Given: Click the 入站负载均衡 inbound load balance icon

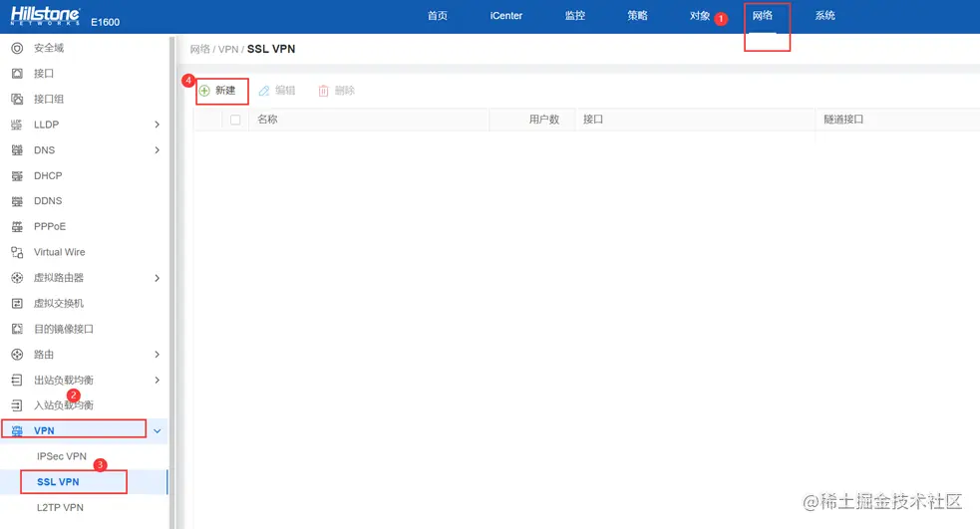Looking at the screenshot, I should click(x=17, y=405).
